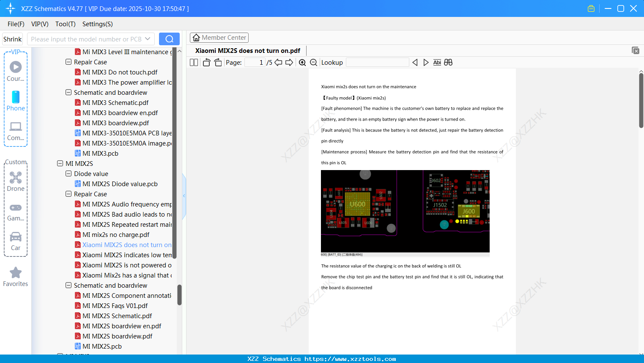Rotate page counterclockwise
This screenshot has width=644, height=363.
click(x=206, y=63)
